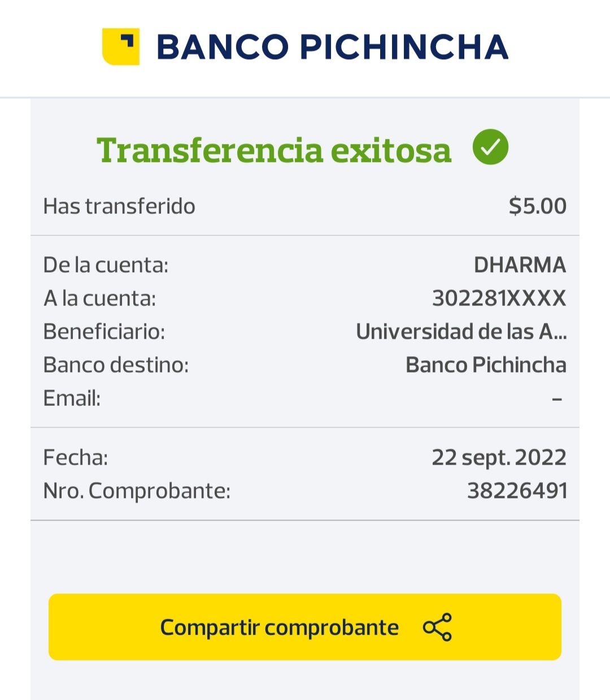Click the share icon on the yellow button
Viewport: 610px width, 700px height.
438,627
